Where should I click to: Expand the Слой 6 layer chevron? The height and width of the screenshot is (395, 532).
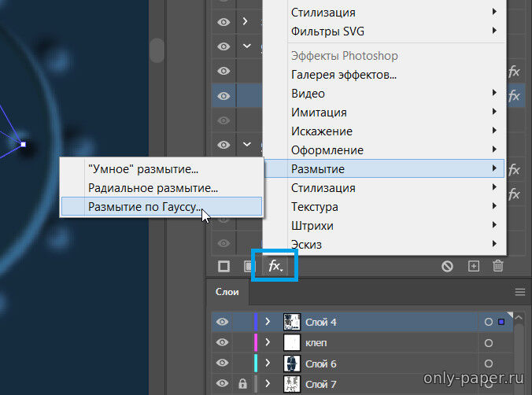pyautogui.click(x=268, y=364)
